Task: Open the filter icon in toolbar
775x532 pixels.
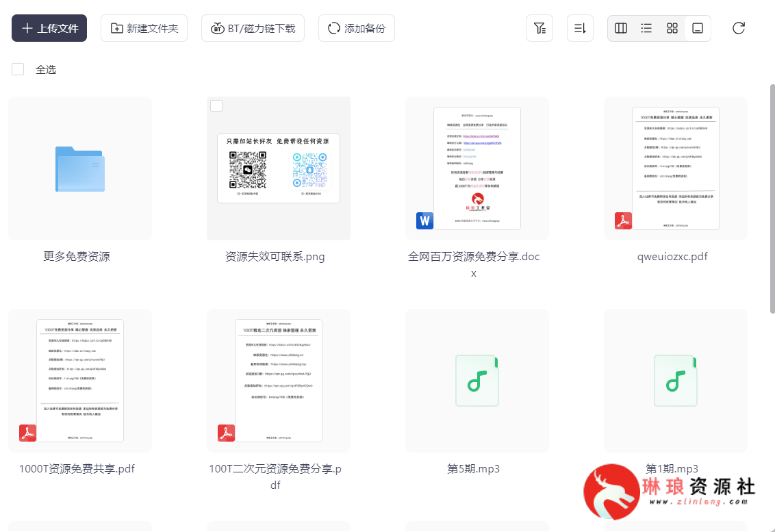Action: [x=539, y=28]
